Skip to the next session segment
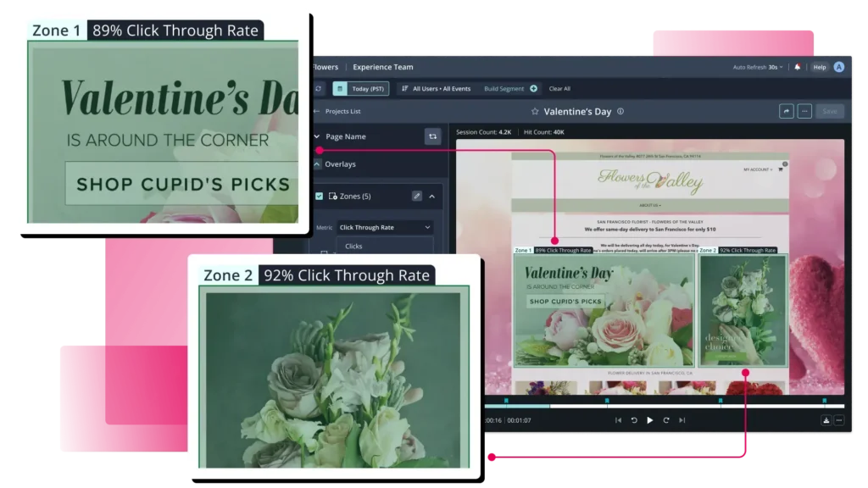 click(682, 420)
